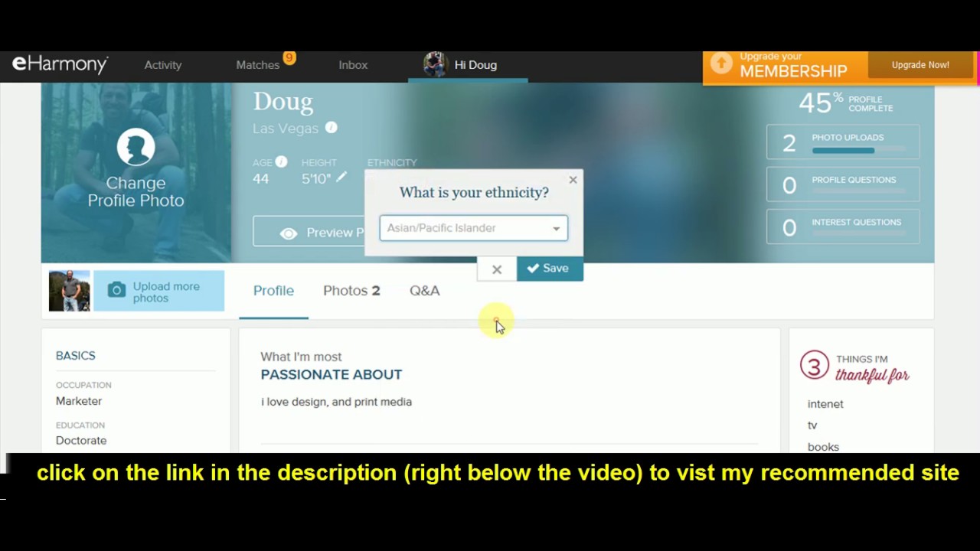Click Doug's avatar in the navigation bar
This screenshot has height=551, width=980.
coord(435,64)
